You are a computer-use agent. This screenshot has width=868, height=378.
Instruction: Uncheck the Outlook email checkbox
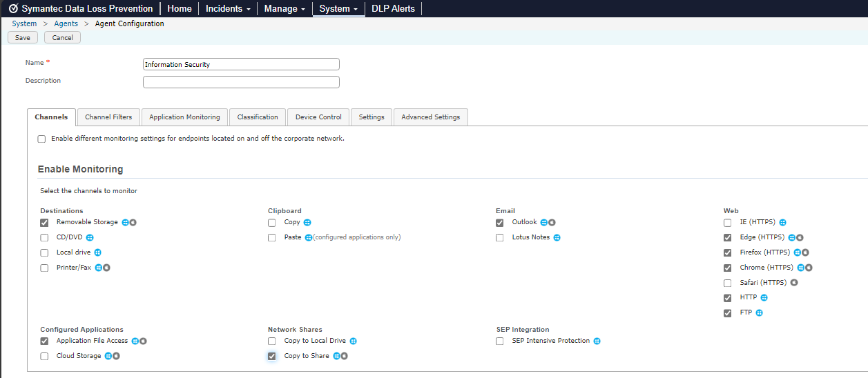(500, 223)
